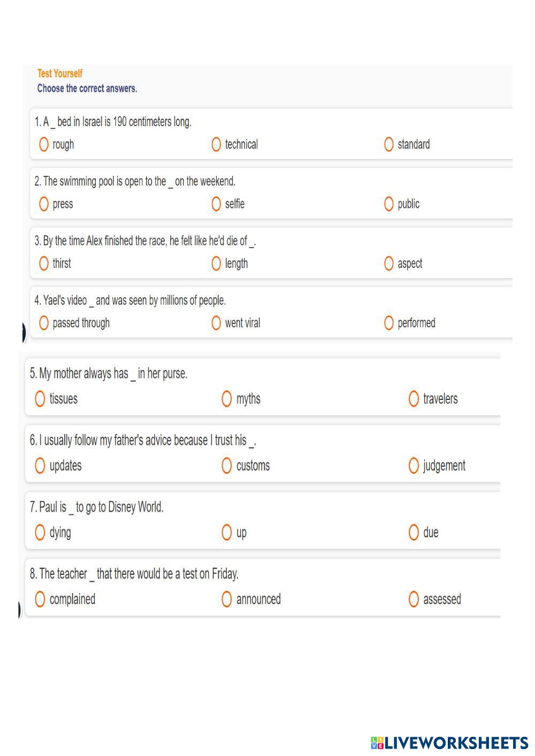Screen dimensions: 535x756
Task: Select the 'complained' radio option
Action: [x=40, y=599]
